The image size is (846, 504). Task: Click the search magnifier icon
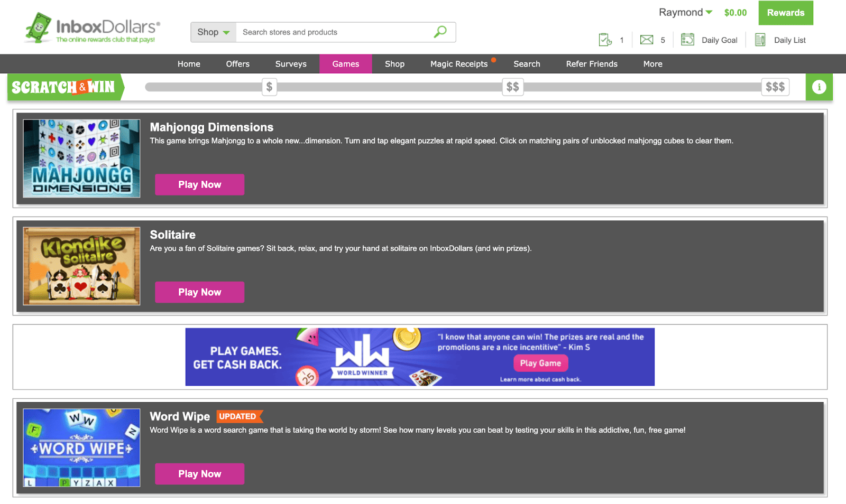(440, 32)
